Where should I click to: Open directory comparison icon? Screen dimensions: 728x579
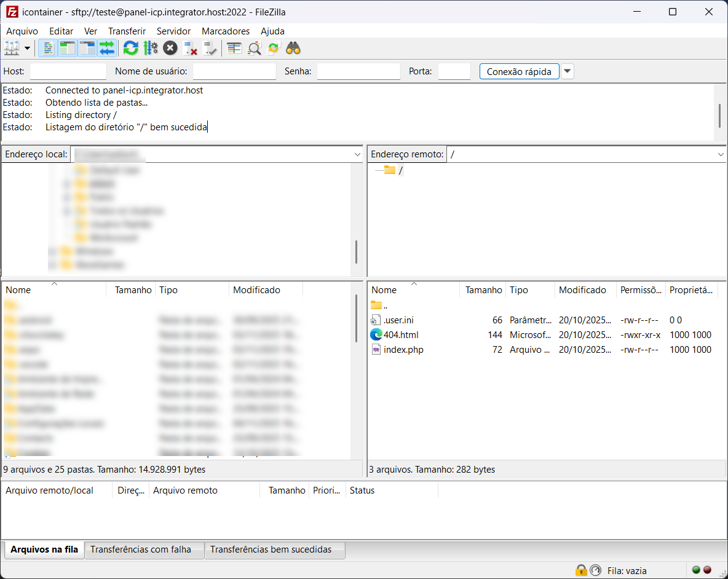click(254, 48)
